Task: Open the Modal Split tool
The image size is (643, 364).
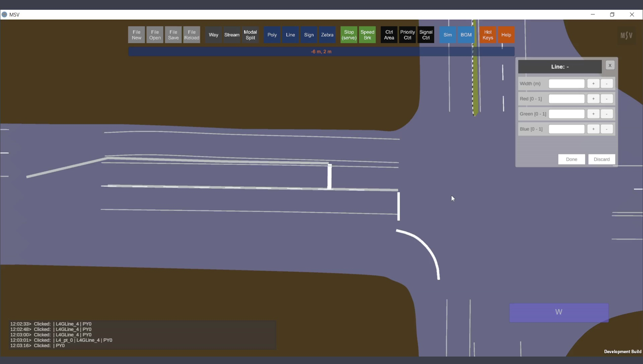Action: click(250, 35)
